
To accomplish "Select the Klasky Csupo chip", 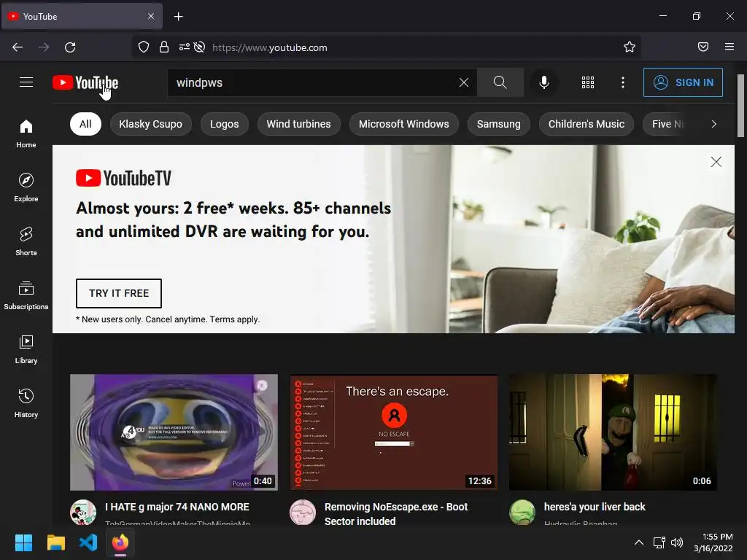I will click(x=150, y=124).
